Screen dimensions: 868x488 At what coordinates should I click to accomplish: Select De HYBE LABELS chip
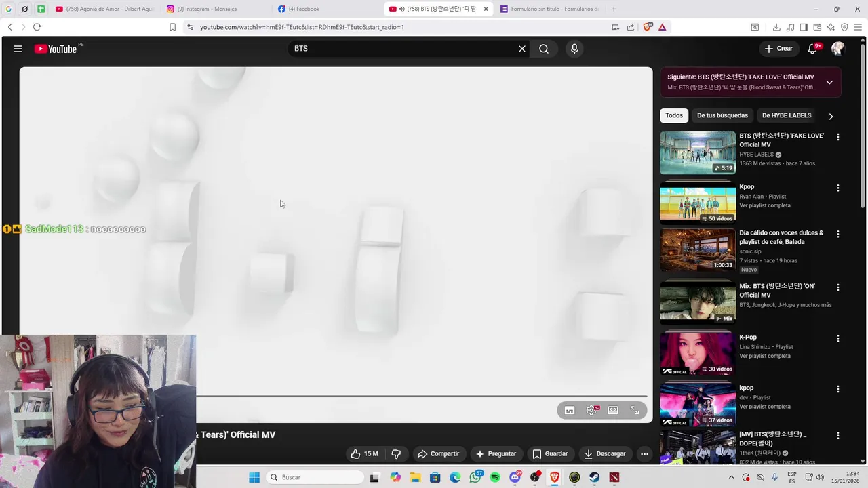[x=787, y=115]
